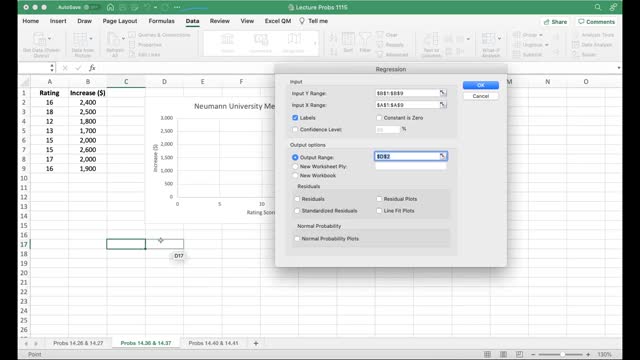Viewport: 640px width, 360px height.
Task: Click Get Data (Power Query) icon
Action: click(39, 39)
